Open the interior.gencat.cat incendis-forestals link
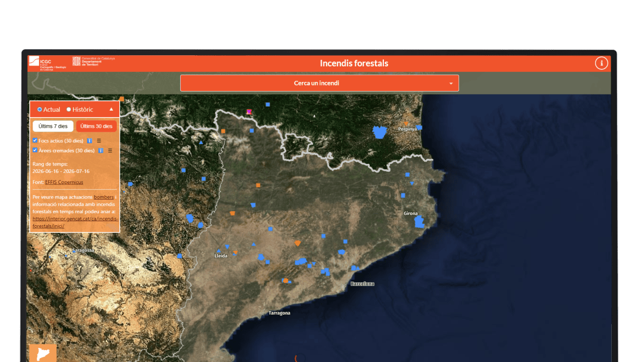The height and width of the screenshot is (362, 644). click(x=75, y=223)
